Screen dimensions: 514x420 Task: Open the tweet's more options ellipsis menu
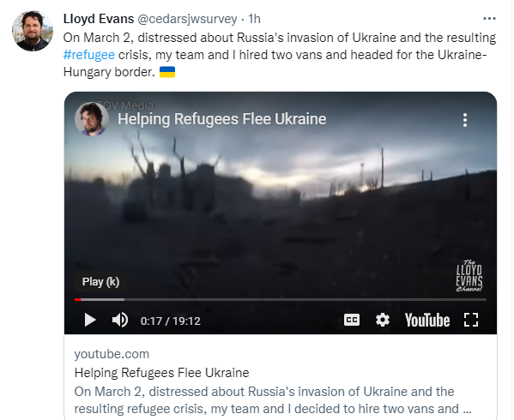(x=489, y=19)
